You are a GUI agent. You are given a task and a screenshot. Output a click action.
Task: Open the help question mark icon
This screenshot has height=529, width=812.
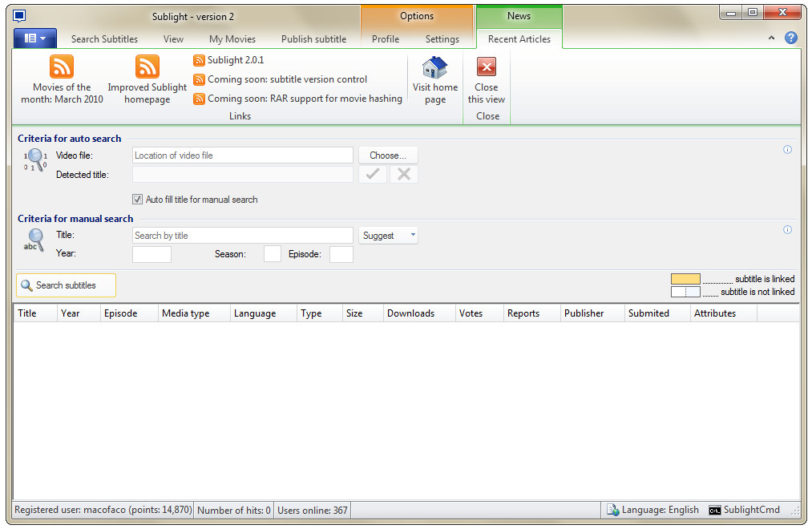[x=791, y=38]
